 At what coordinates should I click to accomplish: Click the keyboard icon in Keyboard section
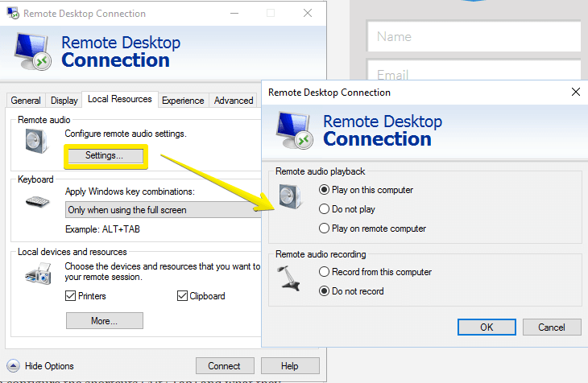click(38, 202)
